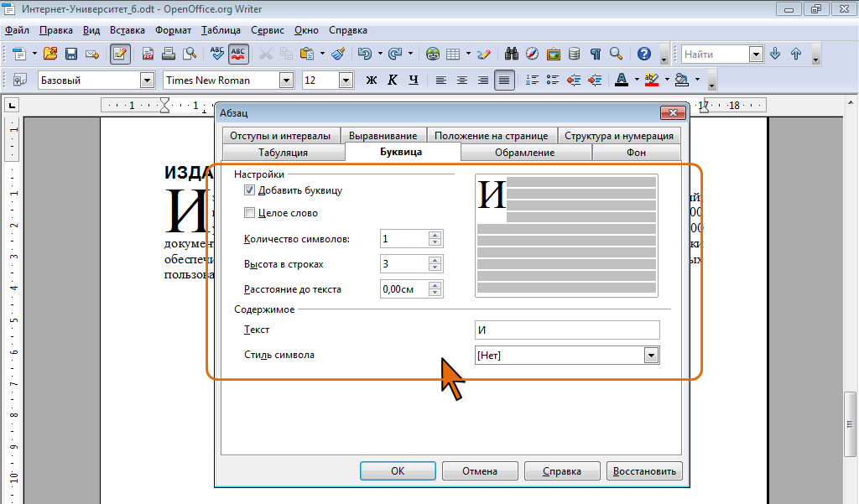Select Justified alignment button
The width and height of the screenshot is (859, 504).
pyautogui.click(x=504, y=80)
